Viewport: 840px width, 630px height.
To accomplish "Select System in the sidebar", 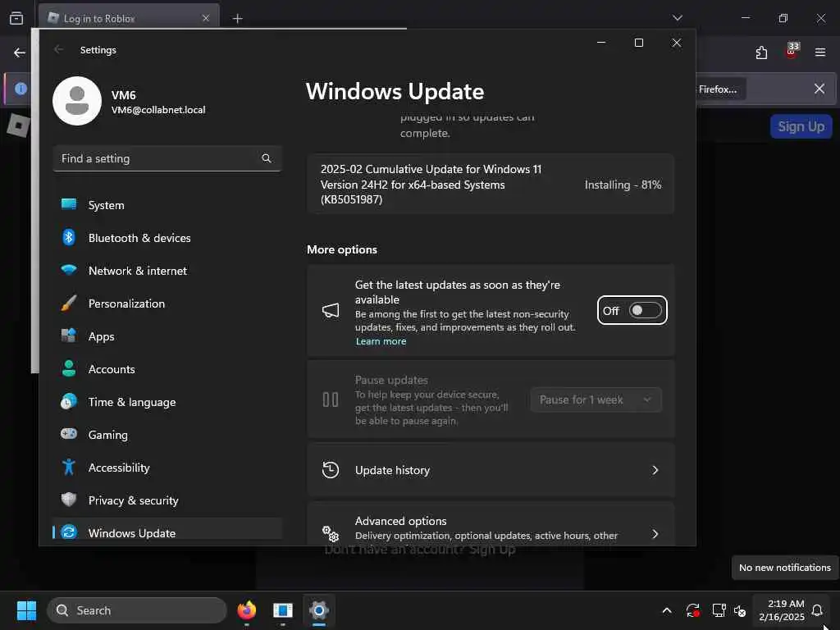I will pos(167,205).
